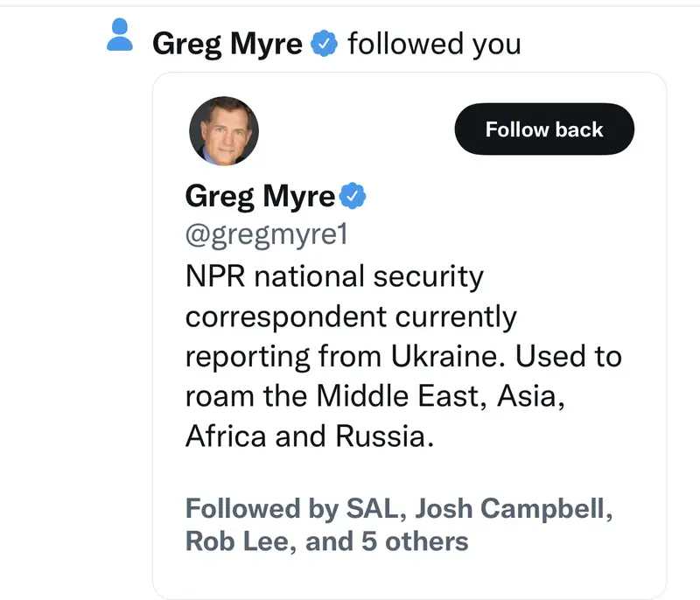Click blank area below followed-by text
Viewport: 700px width, 600px height.
pyautogui.click(x=409, y=577)
